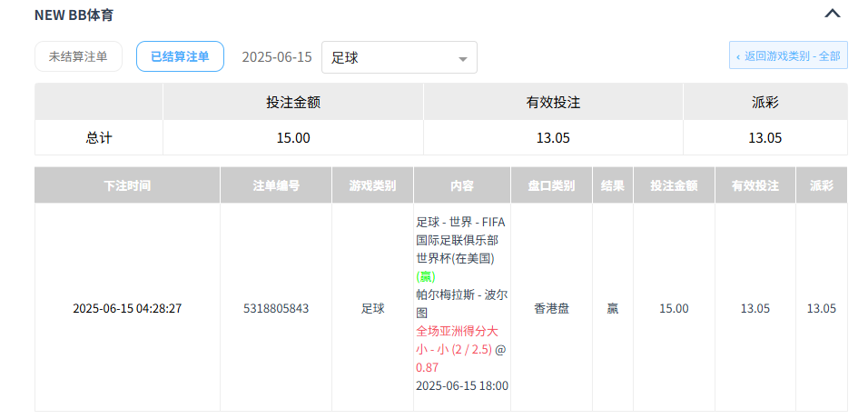This screenshot has height=419, width=868.
Task: Click the 注单编号 column header
Action: [x=276, y=185]
